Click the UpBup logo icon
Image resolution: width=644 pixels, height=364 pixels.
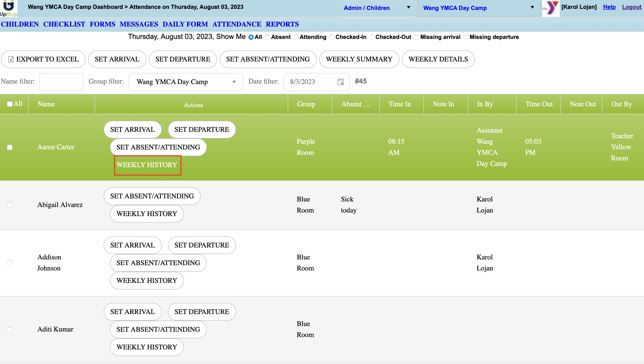9,8
